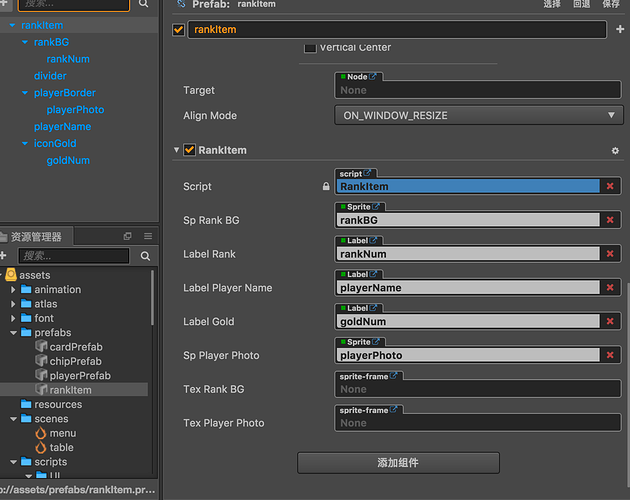Click the 添加组件 add component button
Screen dimensions: 630x500
pyautogui.click(x=398, y=463)
